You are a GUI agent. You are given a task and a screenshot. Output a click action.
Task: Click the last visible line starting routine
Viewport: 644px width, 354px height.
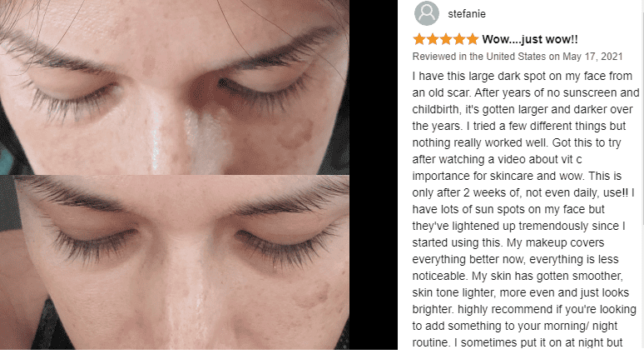pos(518,342)
